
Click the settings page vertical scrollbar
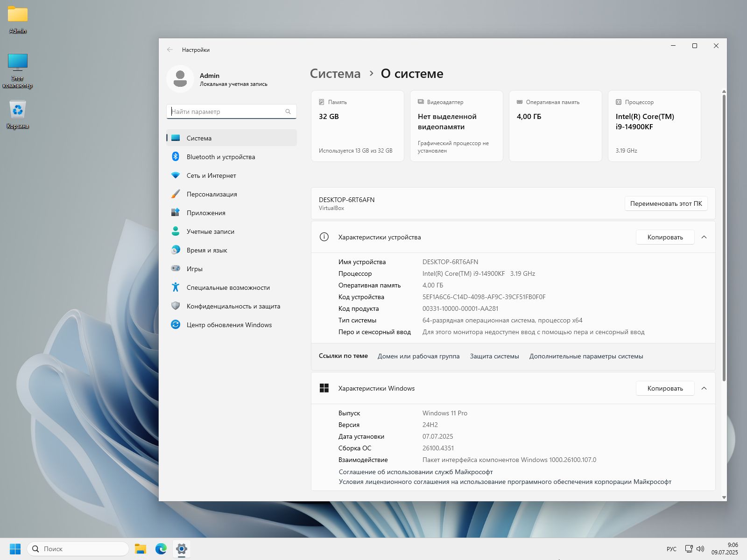724,237
